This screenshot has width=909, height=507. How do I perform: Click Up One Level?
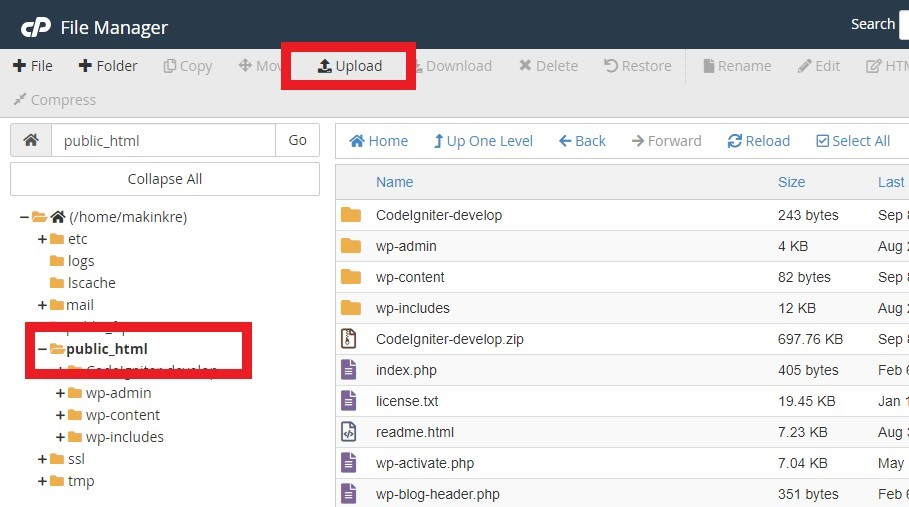point(483,141)
